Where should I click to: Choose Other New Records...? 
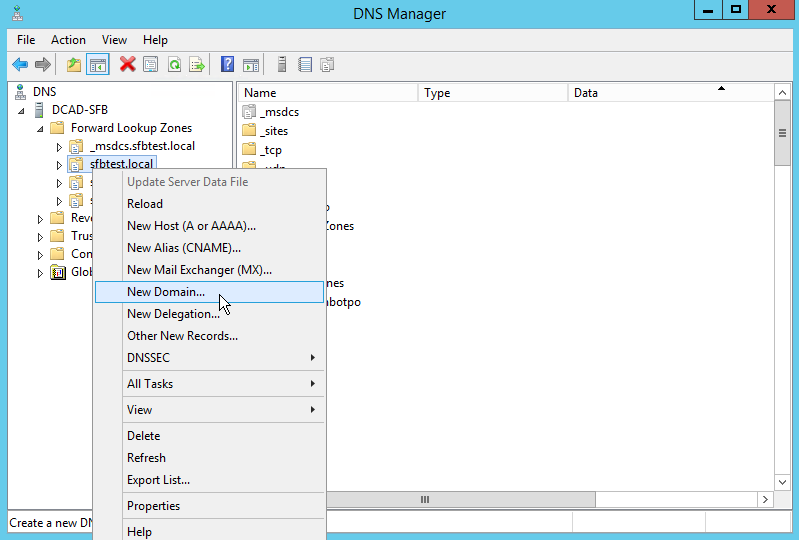pyautogui.click(x=209, y=336)
